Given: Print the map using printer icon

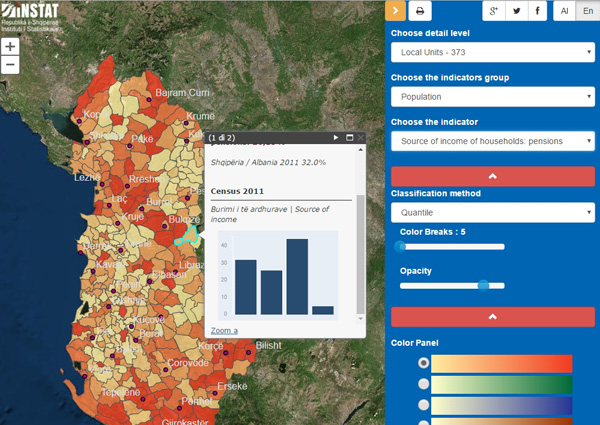Looking at the screenshot, I should pyautogui.click(x=420, y=11).
